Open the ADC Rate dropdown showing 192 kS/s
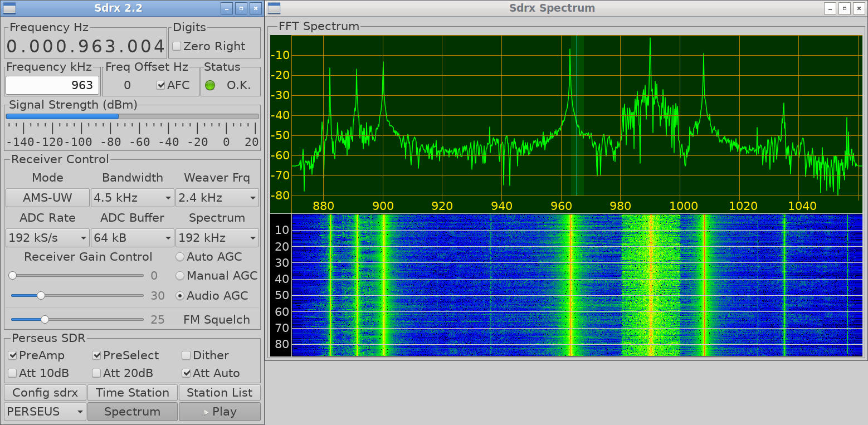Screen dimensions: 868x425 (x=47, y=238)
